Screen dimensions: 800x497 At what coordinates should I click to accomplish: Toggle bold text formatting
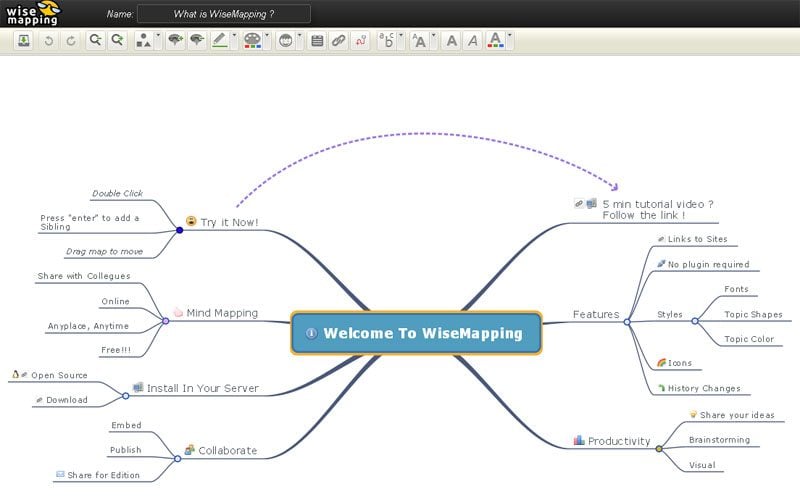tap(452, 40)
